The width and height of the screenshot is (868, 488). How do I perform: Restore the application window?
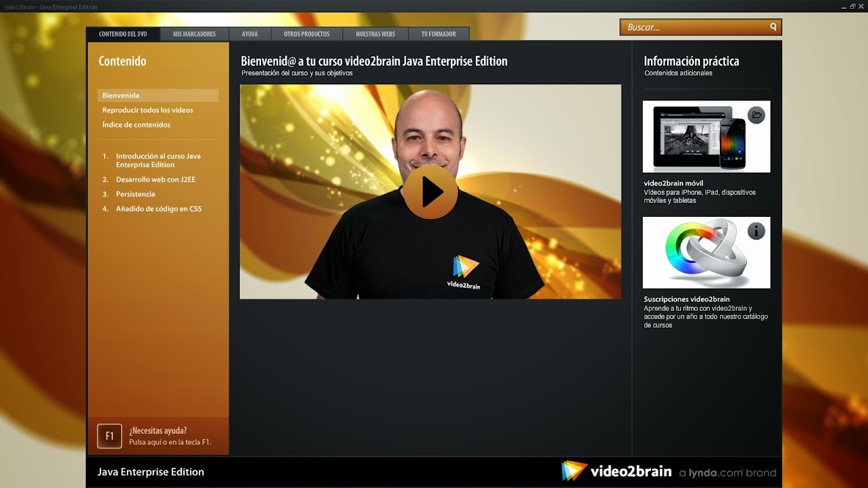point(853,6)
